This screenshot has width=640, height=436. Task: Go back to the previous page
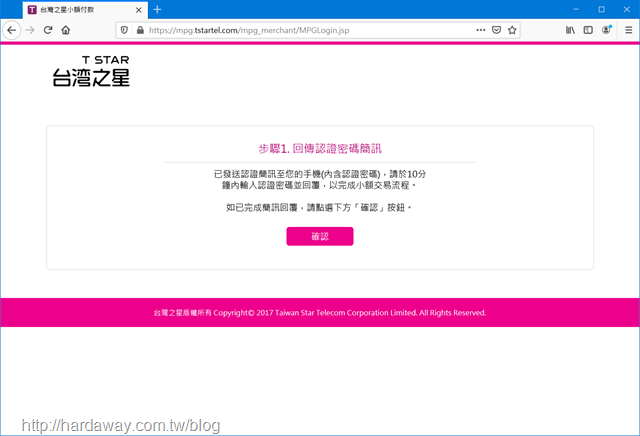click(x=12, y=30)
